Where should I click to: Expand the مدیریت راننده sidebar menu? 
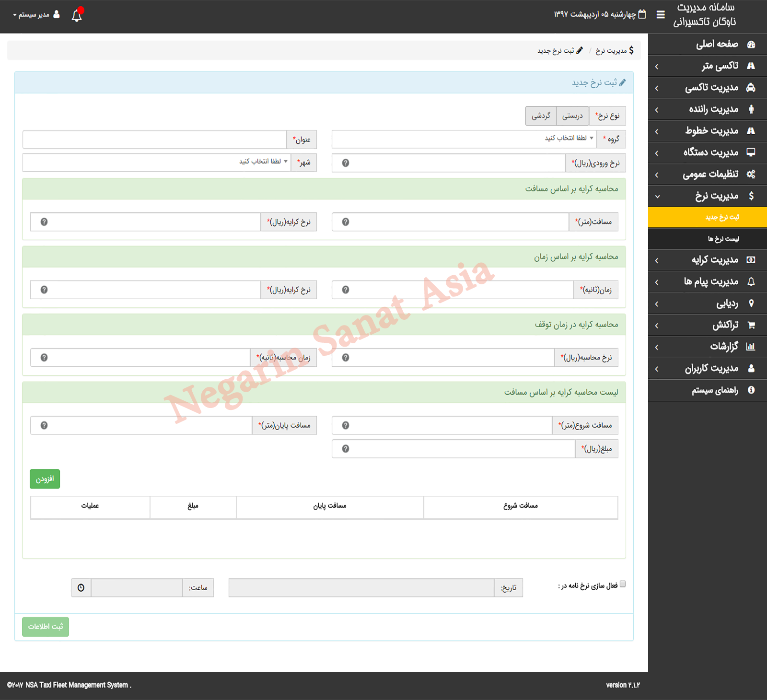pyautogui.click(x=708, y=109)
